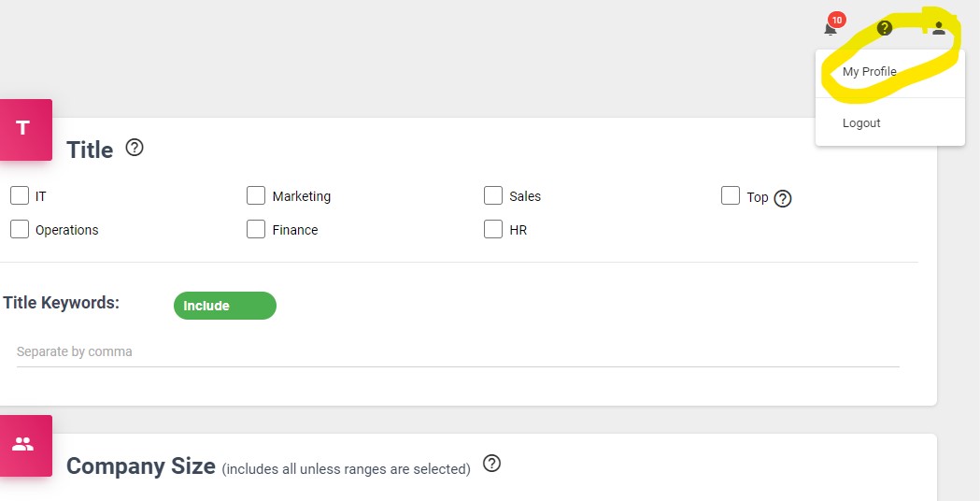Check the Operations checkbox
980x501 pixels.
tap(20, 229)
